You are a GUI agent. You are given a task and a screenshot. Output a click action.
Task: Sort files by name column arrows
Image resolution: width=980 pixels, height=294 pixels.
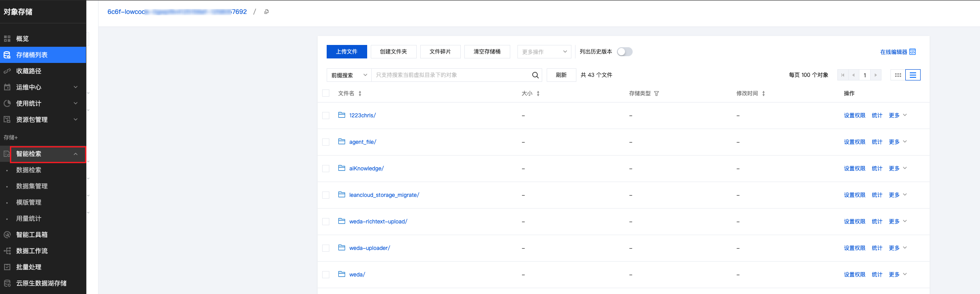point(360,94)
